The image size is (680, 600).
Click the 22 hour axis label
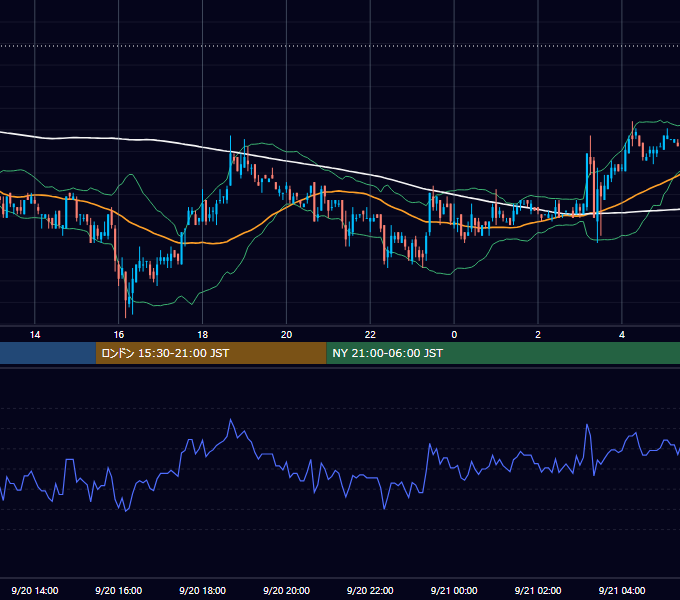(x=370, y=335)
